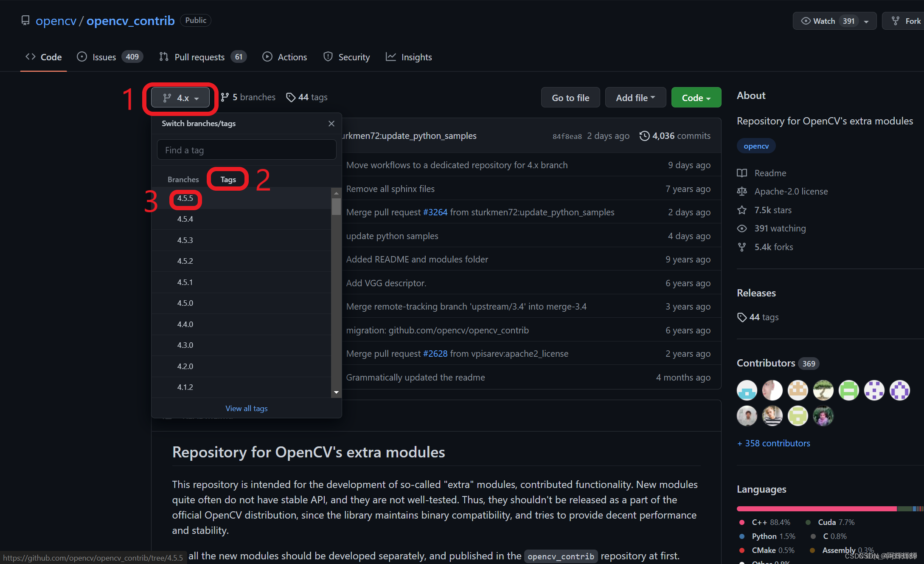The image size is (924, 564).
Task: Click the fork icon next to 5.4k forks
Action: pyautogui.click(x=742, y=247)
